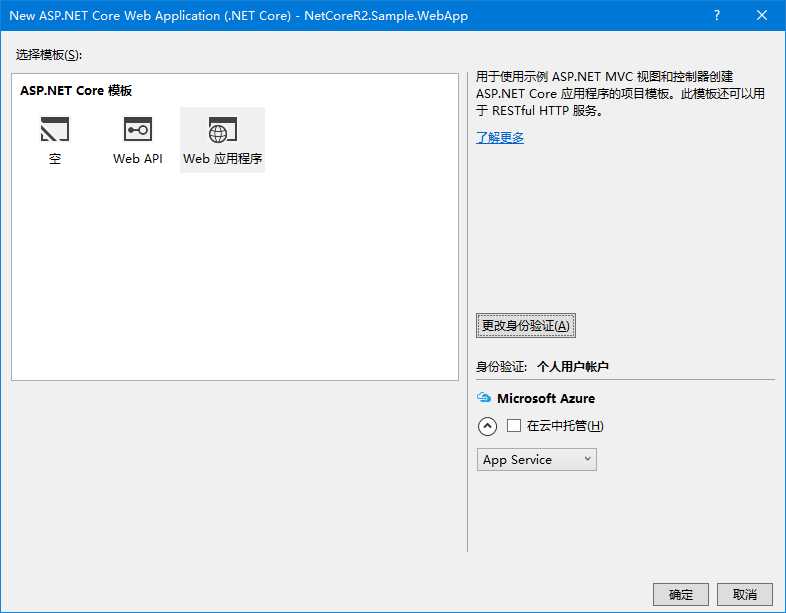Click the ASP.NET Core 模板 heading
This screenshot has height=613, width=786.
[76, 91]
